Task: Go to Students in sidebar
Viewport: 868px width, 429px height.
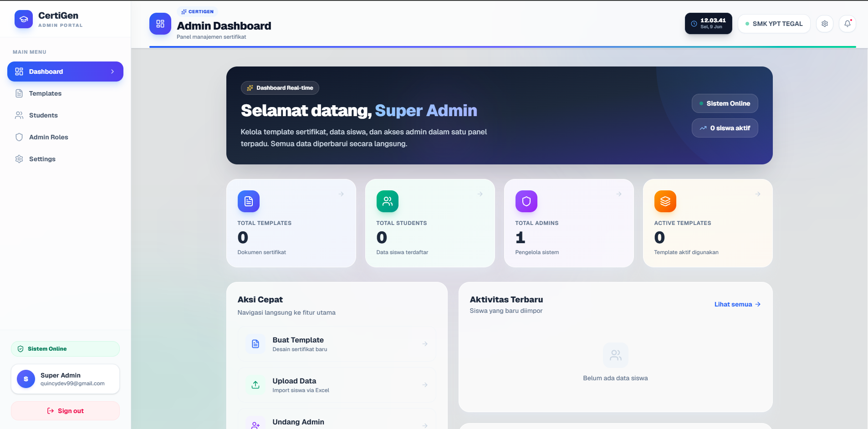Action: coord(65,115)
